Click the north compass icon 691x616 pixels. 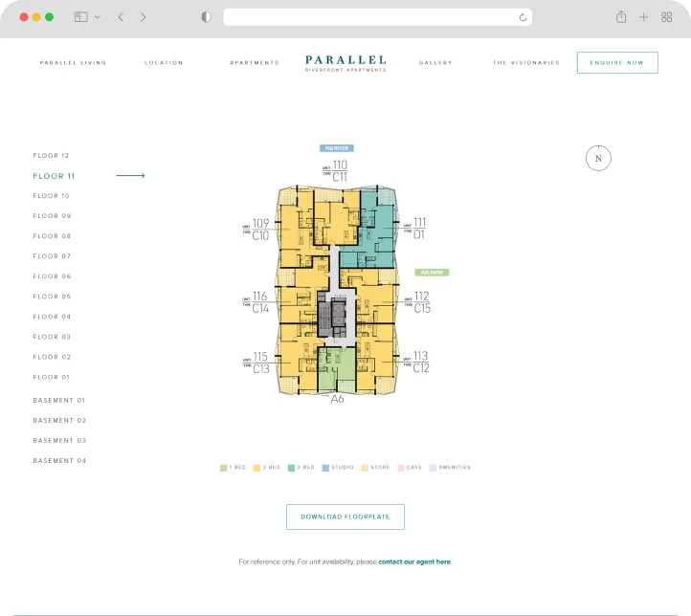pos(598,158)
